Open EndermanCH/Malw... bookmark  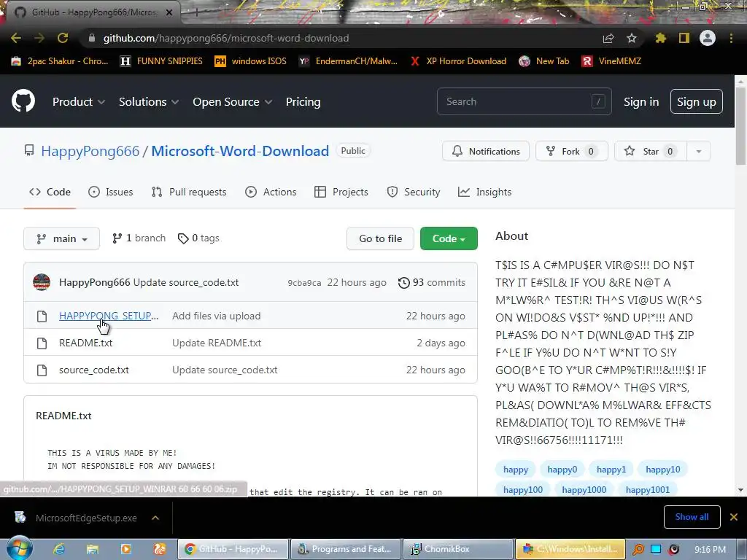(348, 61)
